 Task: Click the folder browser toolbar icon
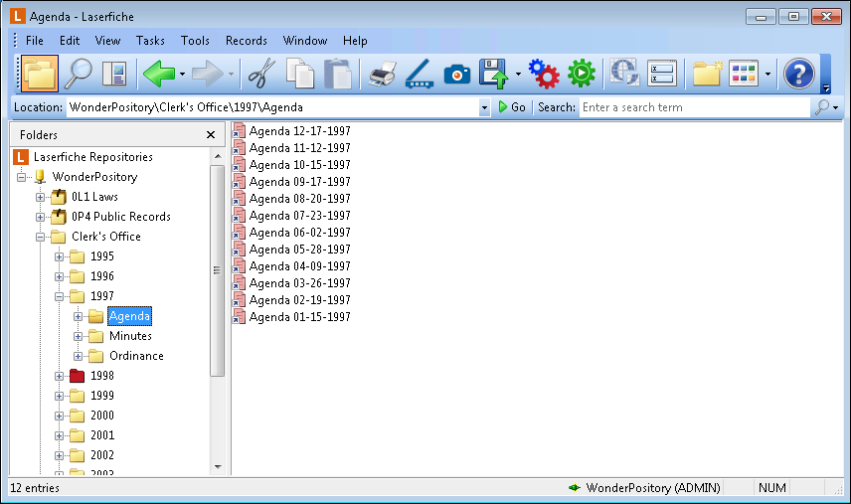click(40, 74)
